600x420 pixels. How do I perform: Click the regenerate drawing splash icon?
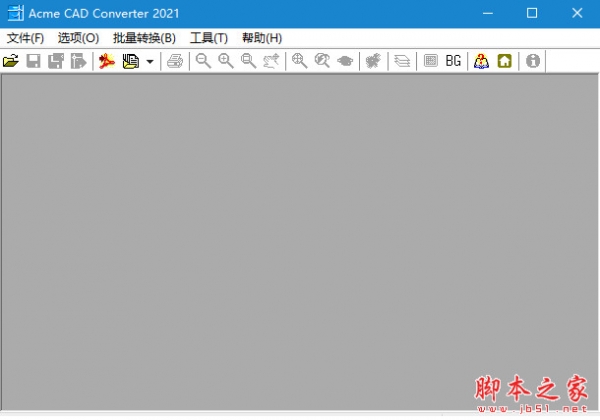[x=373, y=61]
